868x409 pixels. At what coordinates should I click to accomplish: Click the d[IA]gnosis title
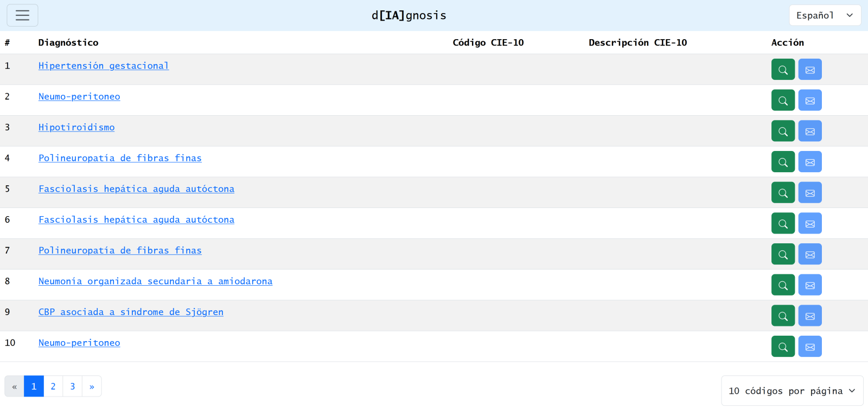click(x=409, y=15)
